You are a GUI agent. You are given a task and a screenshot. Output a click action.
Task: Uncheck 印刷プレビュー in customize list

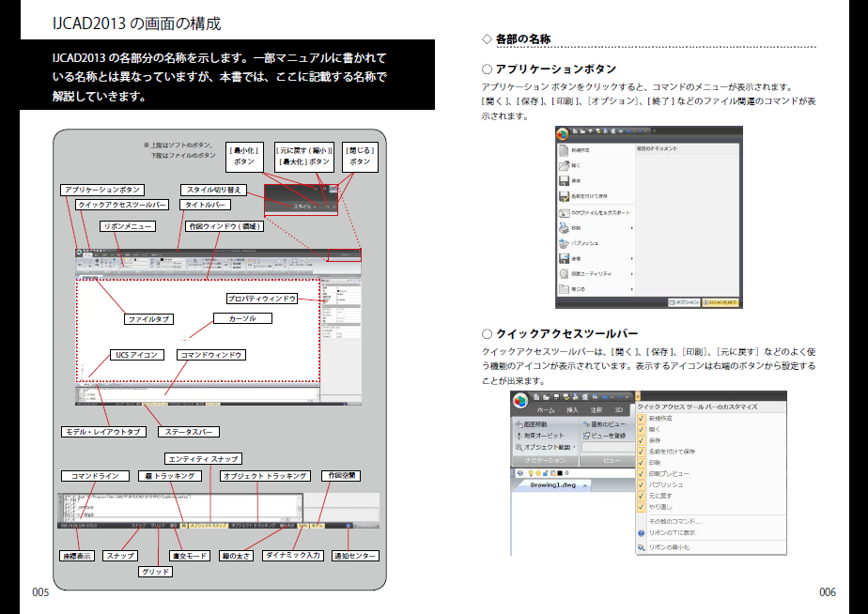click(x=641, y=474)
